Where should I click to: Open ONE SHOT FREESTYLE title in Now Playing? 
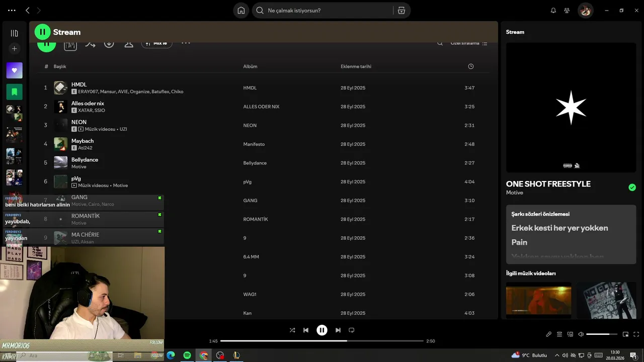(548, 184)
